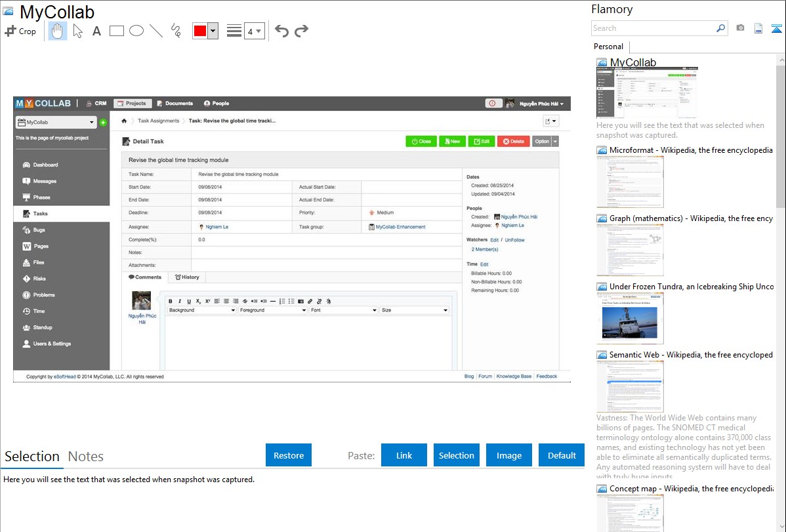Click the home breadcrumb icon
Screen dimensions: 786x532
[124, 121]
